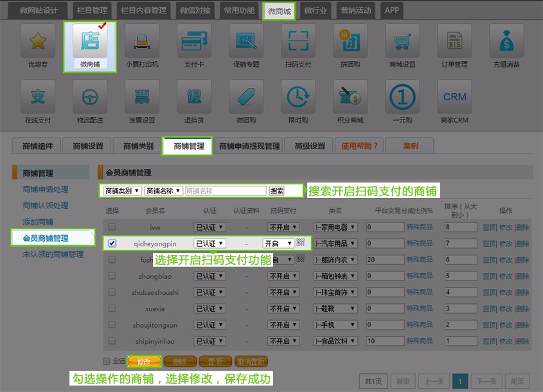The width and height of the screenshot is (543, 392).
Task: Open the 商铺名称 search dropdown
Action: (x=163, y=191)
